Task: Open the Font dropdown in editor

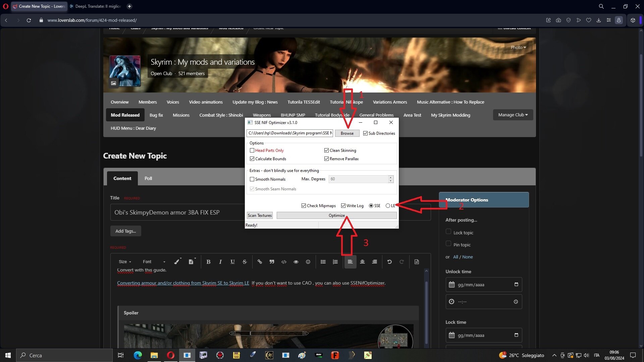Action: [154, 262]
